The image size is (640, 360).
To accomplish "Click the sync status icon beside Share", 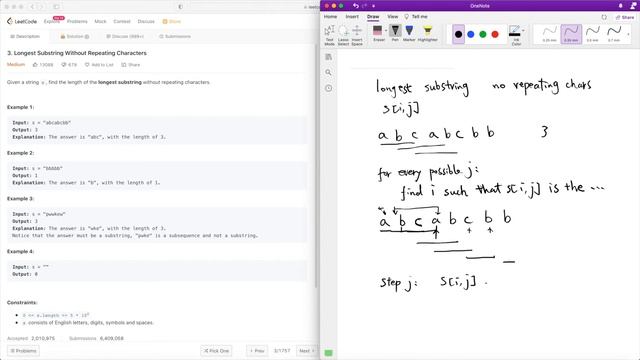I will pyautogui.click(x=604, y=17).
